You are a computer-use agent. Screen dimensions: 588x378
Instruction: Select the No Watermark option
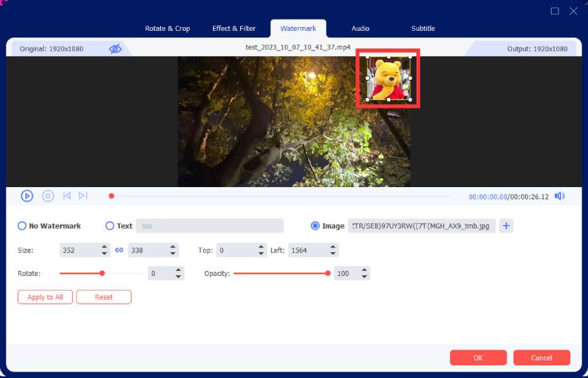[23, 226]
